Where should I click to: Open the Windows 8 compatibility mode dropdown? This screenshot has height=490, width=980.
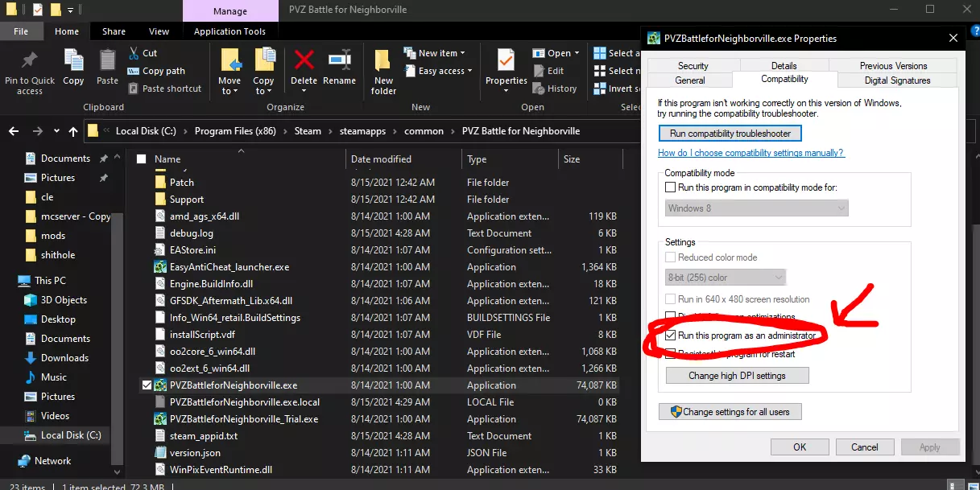coord(756,208)
